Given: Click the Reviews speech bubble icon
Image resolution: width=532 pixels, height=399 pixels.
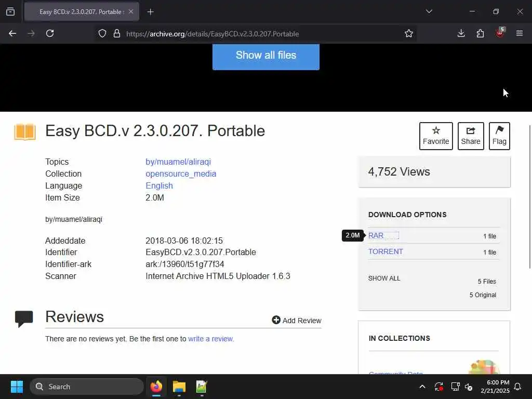Looking at the screenshot, I should (x=24, y=319).
